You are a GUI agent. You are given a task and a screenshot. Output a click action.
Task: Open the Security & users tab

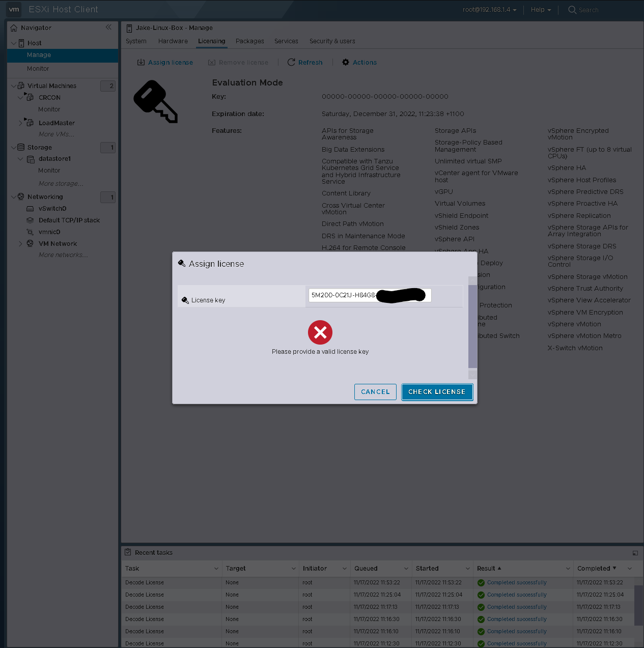point(332,41)
